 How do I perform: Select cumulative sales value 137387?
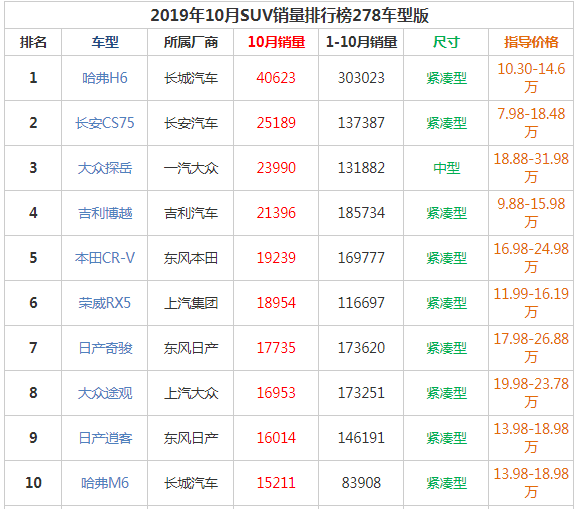click(361, 123)
